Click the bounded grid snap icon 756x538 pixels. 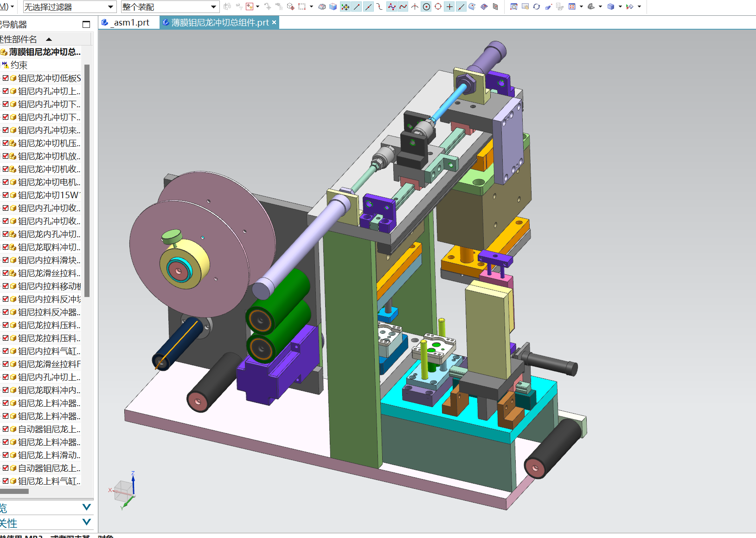495,6
